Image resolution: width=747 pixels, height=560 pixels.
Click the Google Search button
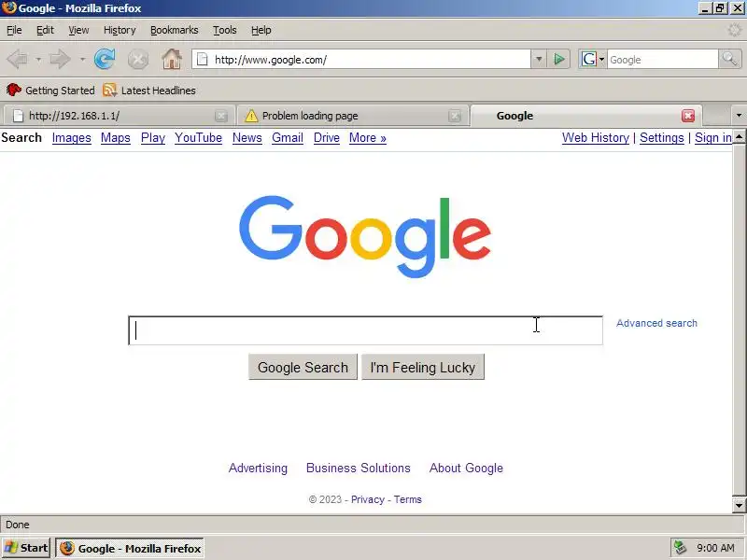[x=303, y=367]
